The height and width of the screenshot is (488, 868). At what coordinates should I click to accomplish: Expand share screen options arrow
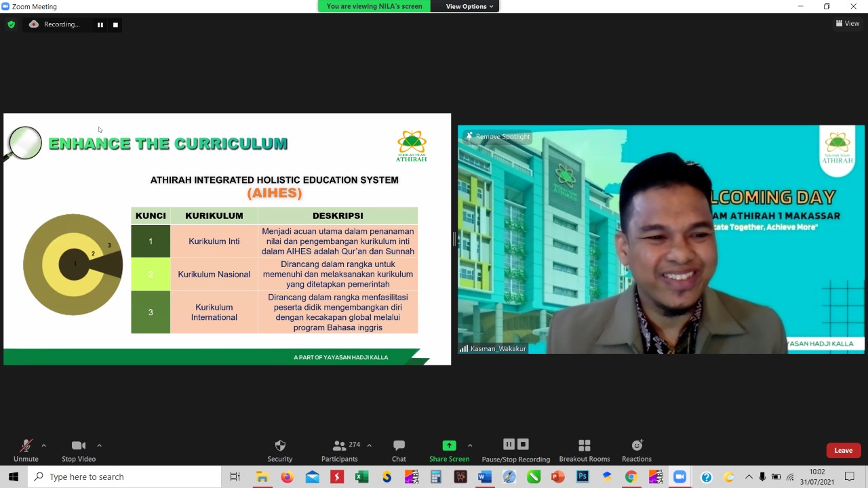(x=470, y=445)
